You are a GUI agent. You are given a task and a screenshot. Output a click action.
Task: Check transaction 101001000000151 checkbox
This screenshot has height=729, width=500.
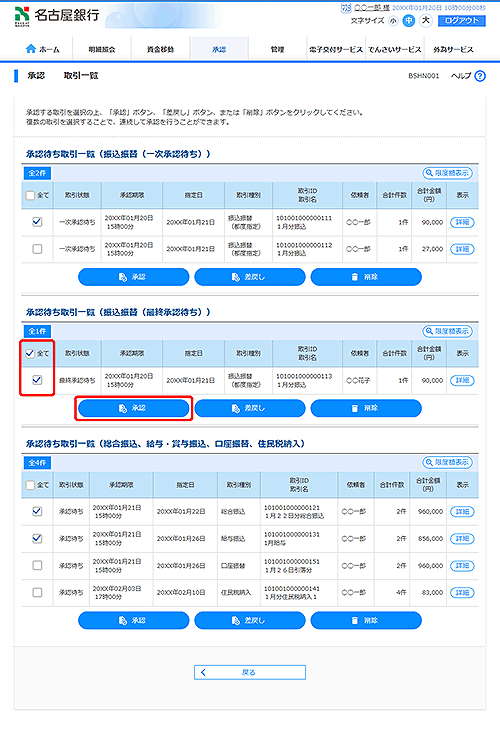coord(37,565)
